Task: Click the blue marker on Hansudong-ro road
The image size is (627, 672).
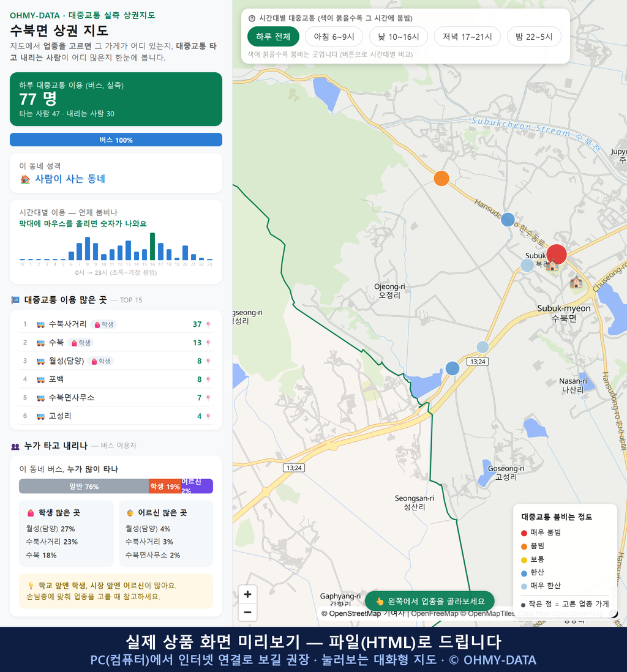Action: coord(508,220)
